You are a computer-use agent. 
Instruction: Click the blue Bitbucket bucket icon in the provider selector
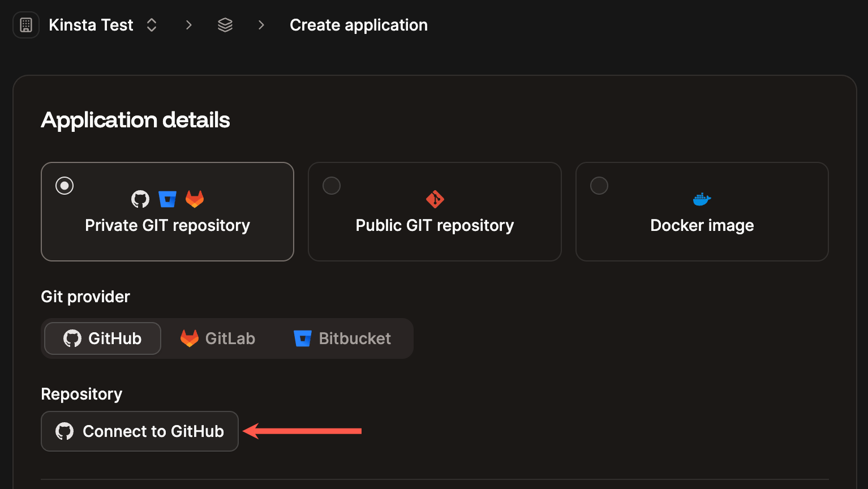[x=302, y=338]
